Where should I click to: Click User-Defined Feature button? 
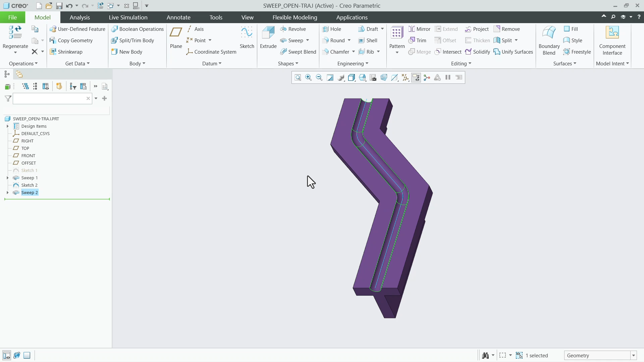pyautogui.click(x=77, y=29)
